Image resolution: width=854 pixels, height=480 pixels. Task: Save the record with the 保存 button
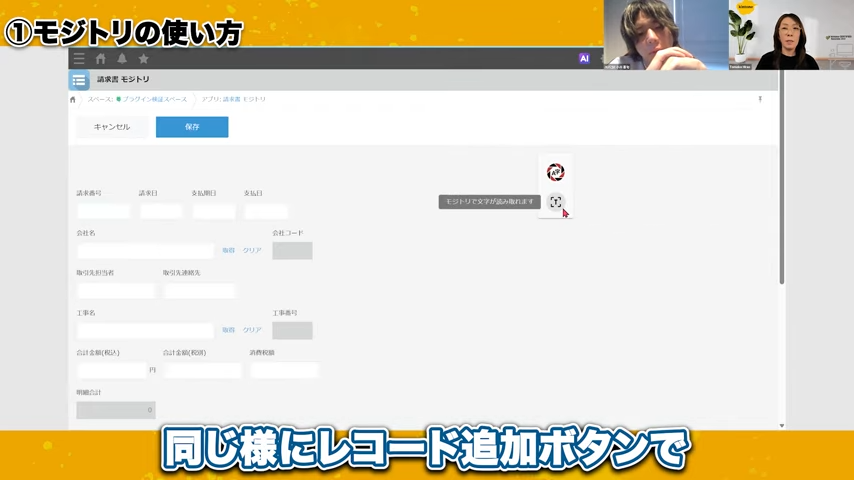click(x=192, y=127)
